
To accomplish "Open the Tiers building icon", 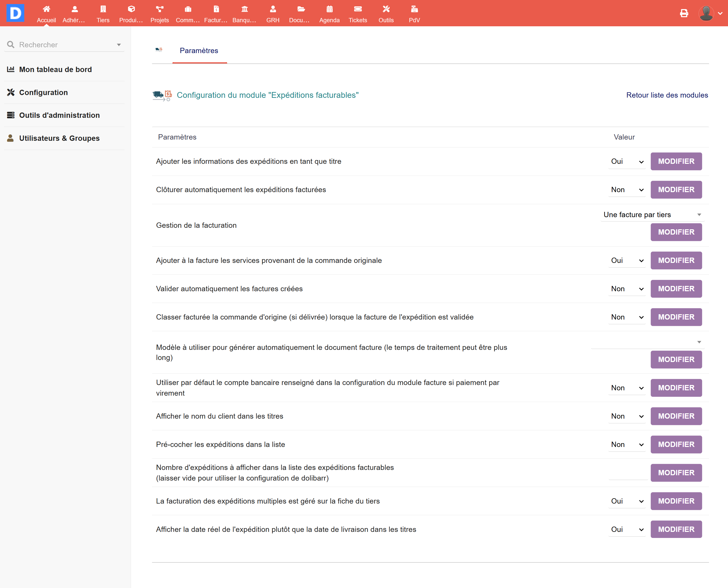I will [x=103, y=9].
